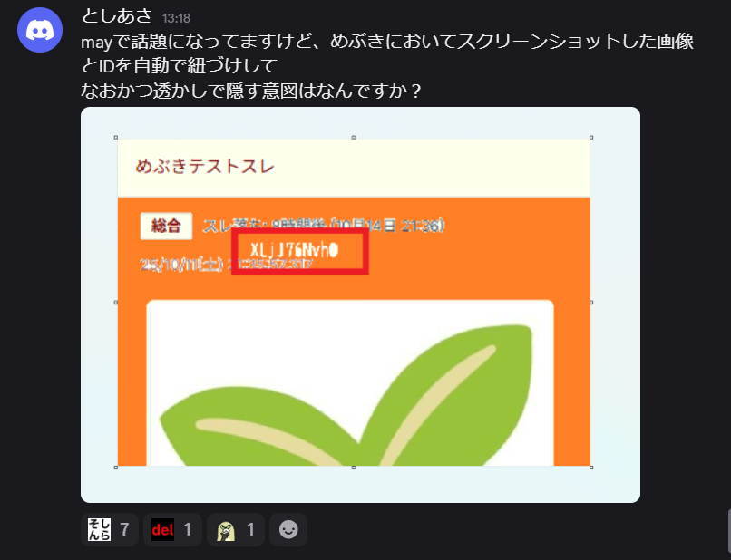Viewport: 731px width, 560px height.
Task: Open the add reaction smiley button
Action: [x=288, y=530]
